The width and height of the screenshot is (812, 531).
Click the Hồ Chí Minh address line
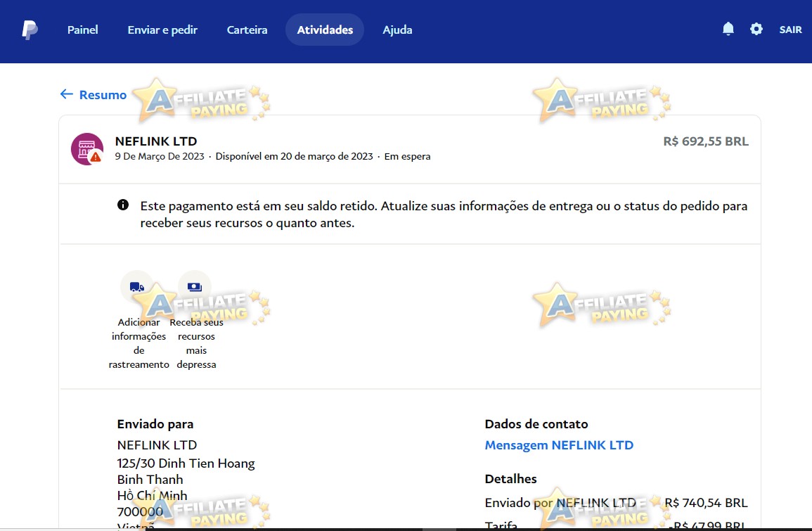(x=153, y=495)
